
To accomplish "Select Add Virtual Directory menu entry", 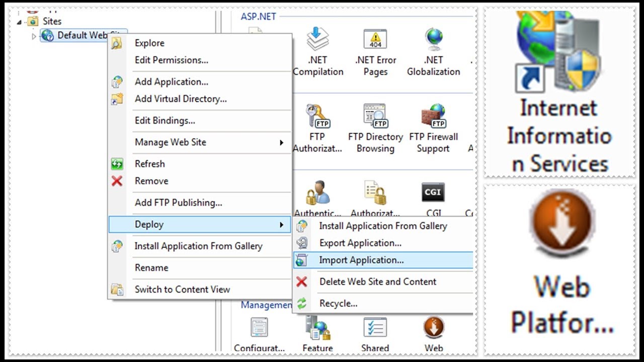I will [x=200, y=99].
